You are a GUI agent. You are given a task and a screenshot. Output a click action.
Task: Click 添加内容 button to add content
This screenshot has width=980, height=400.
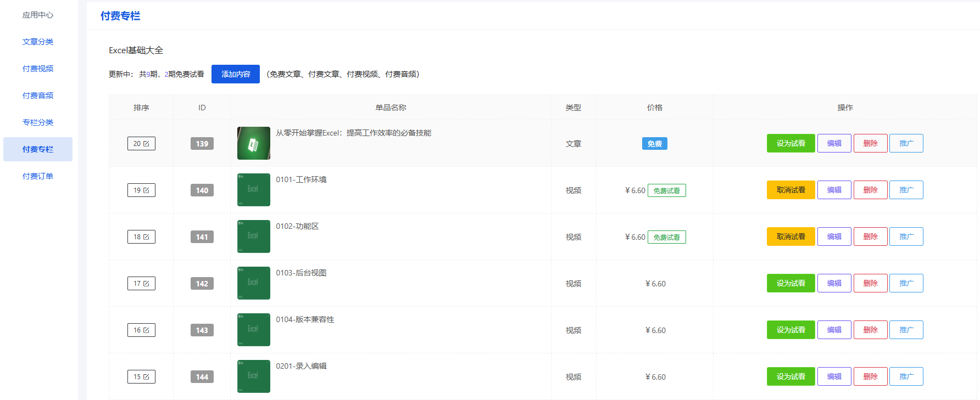click(x=235, y=74)
